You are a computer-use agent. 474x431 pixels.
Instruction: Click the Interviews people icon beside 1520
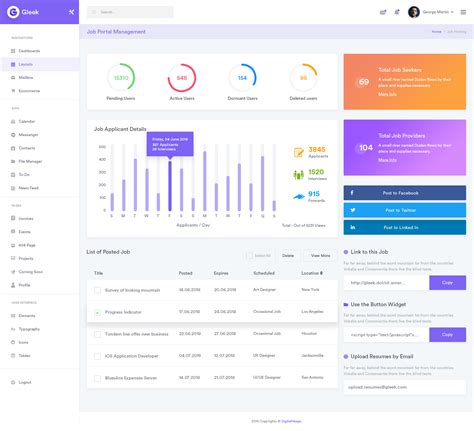(298, 174)
